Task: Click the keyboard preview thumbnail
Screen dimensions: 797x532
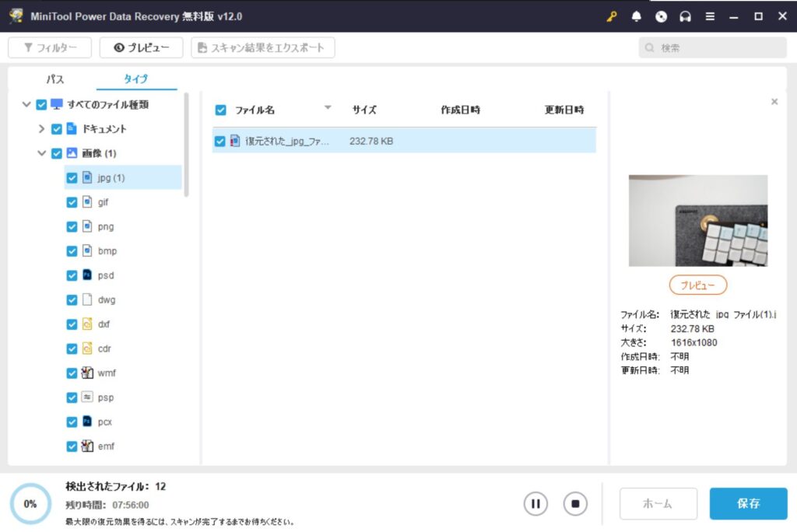Action: [x=698, y=221]
